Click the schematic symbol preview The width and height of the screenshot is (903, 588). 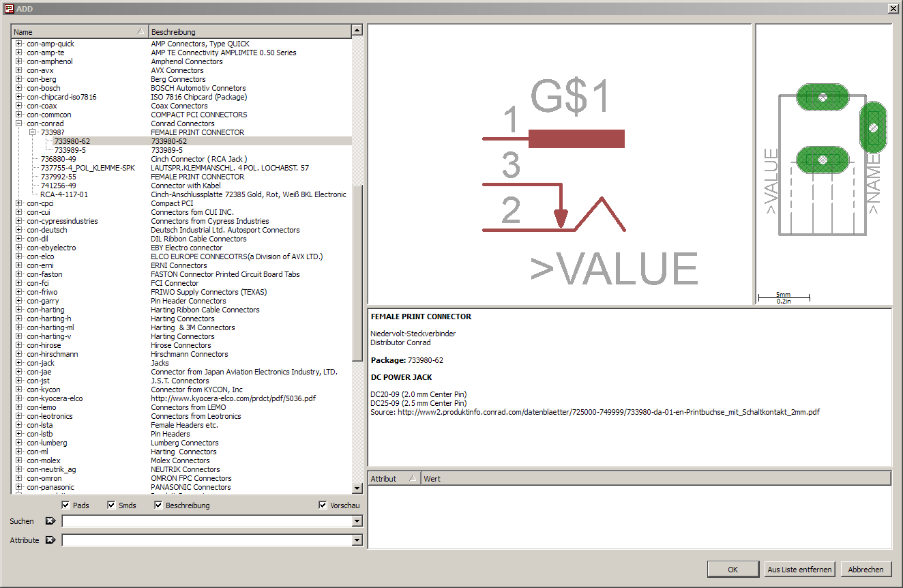click(x=559, y=164)
